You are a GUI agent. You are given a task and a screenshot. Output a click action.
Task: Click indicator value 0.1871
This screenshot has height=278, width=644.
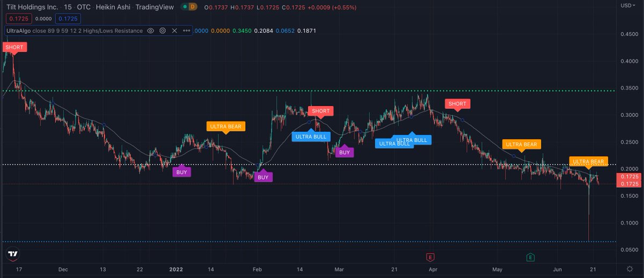tap(308, 31)
